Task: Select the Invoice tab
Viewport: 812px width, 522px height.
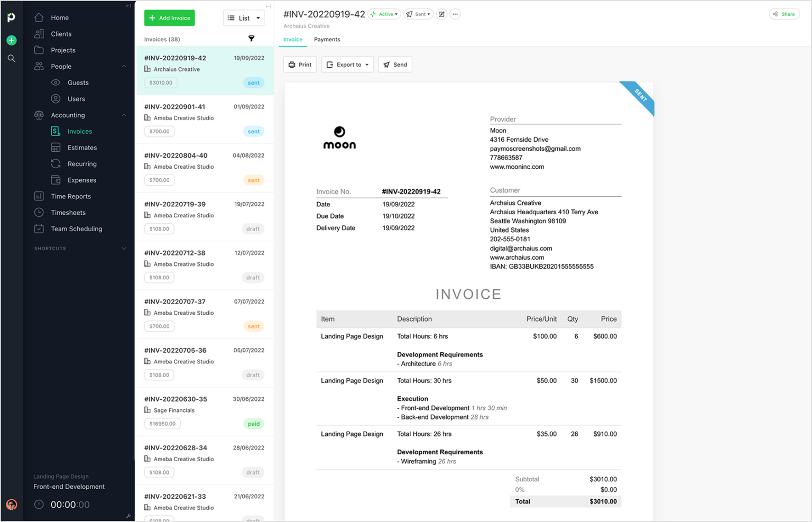Action: [x=293, y=39]
